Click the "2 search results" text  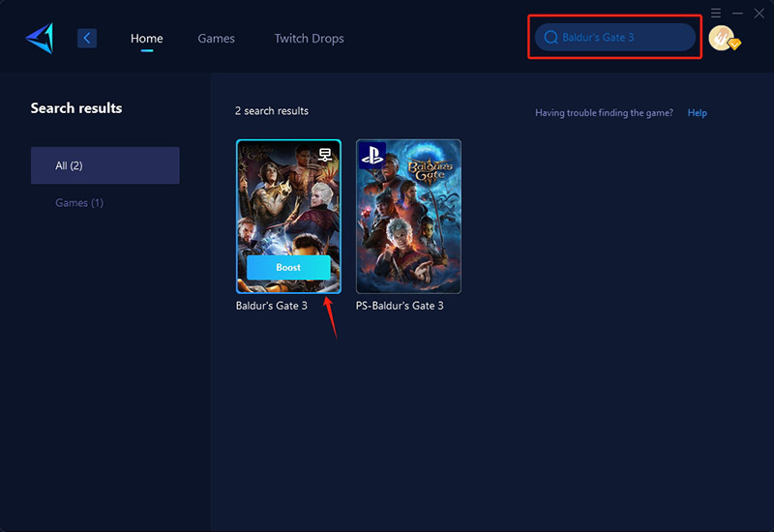pos(272,111)
